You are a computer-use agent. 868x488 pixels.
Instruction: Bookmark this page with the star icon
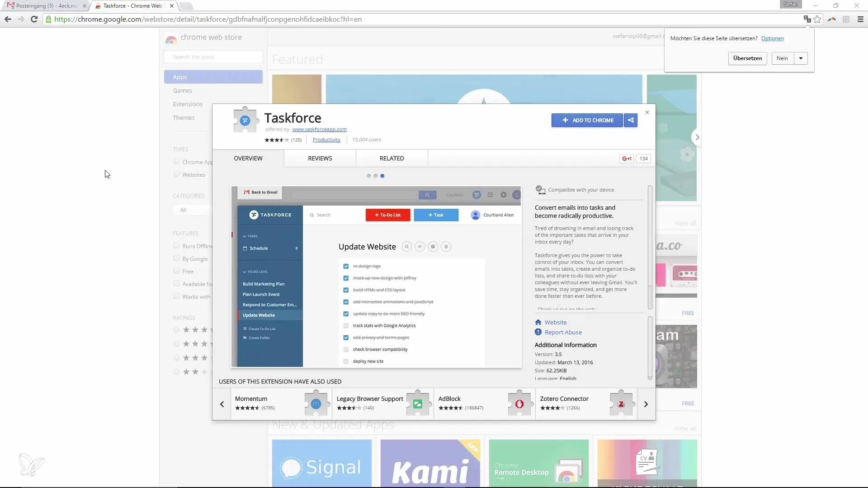pos(817,19)
